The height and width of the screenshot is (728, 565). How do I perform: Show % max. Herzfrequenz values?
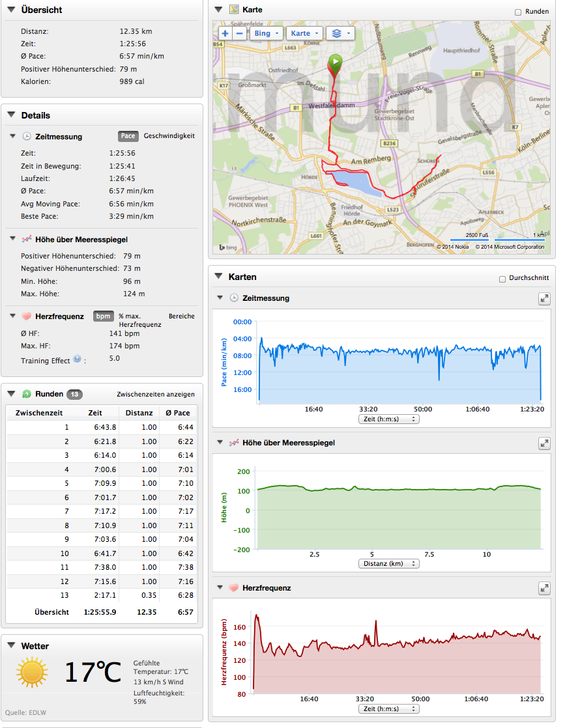pyautogui.click(x=139, y=320)
